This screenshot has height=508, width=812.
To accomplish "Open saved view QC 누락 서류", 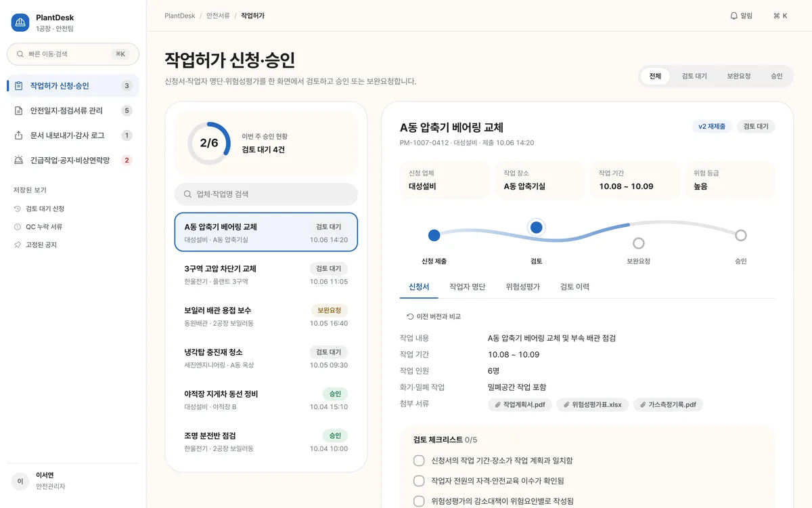I will (x=73, y=227).
